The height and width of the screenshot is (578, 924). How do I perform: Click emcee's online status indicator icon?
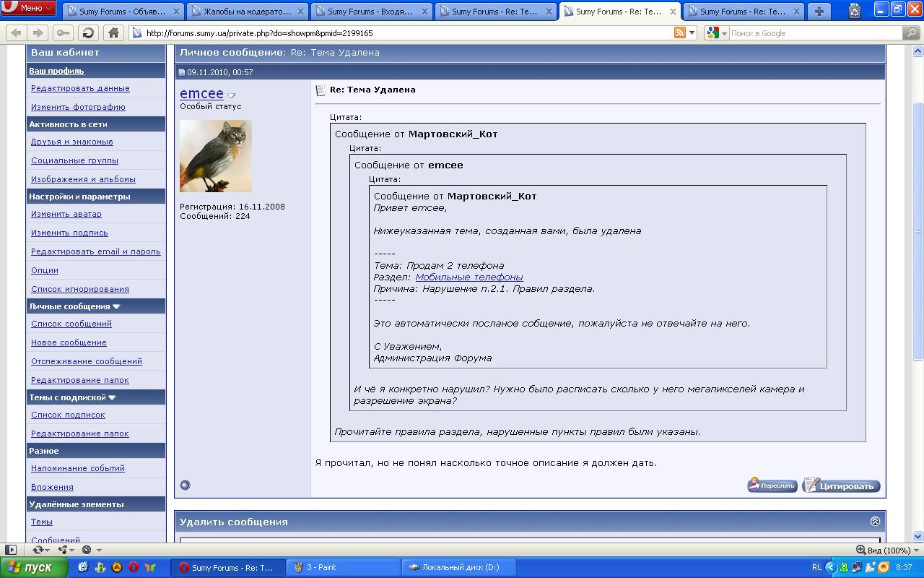click(x=185, y=485)
